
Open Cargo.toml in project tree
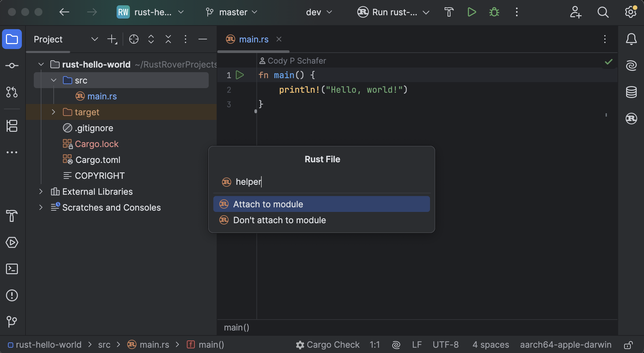click(x=98, y=160)
